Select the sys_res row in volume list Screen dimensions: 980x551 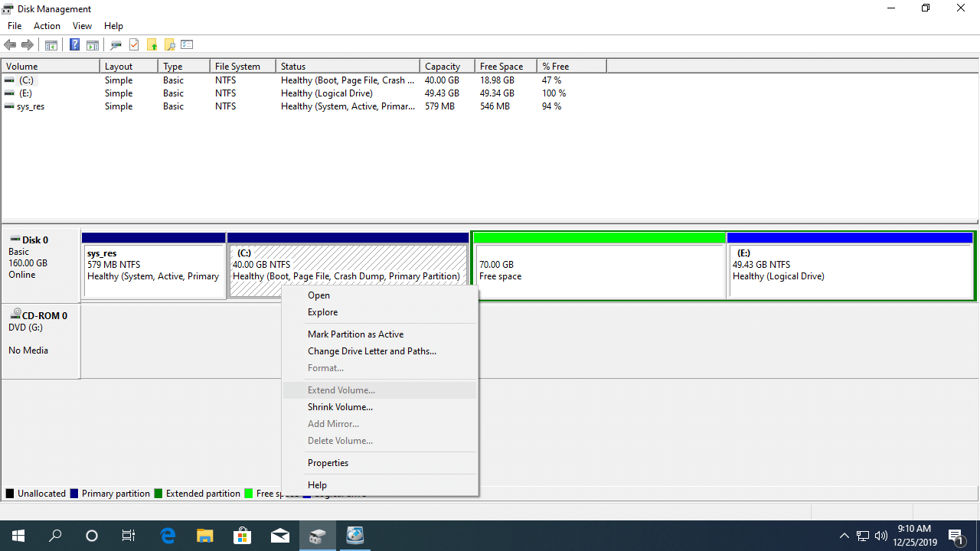click(31, 106)
